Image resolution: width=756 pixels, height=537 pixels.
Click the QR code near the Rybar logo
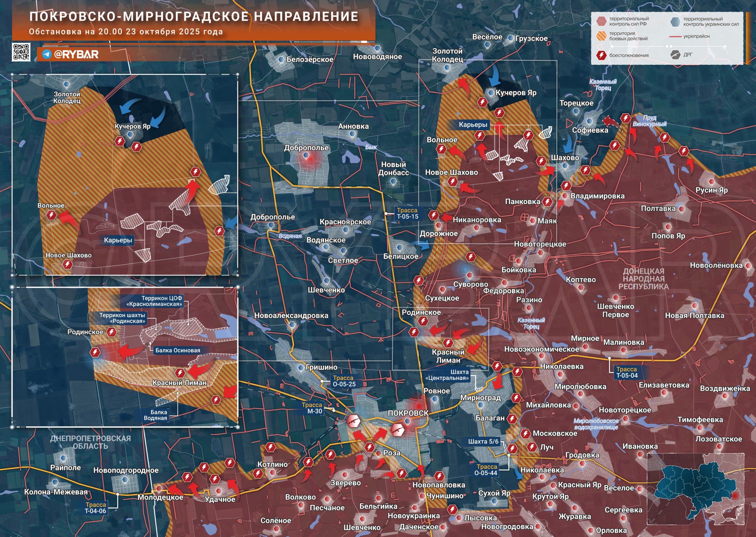point(21,52)
